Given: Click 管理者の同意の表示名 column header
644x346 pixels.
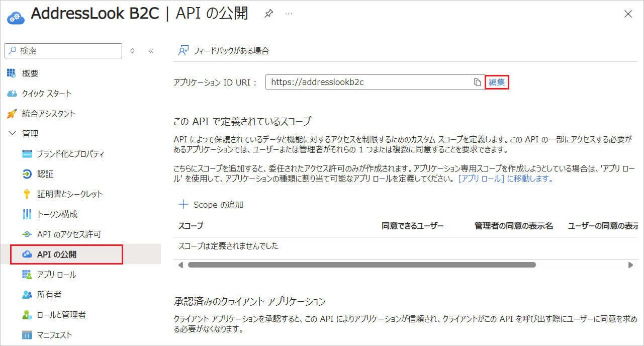Looking at the screenshot, I should pos(514,226).
